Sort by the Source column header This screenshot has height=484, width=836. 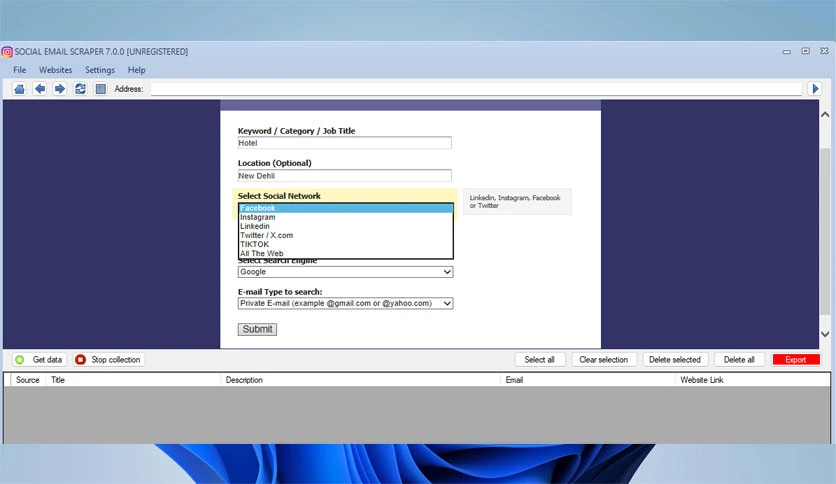coord(28,380)
